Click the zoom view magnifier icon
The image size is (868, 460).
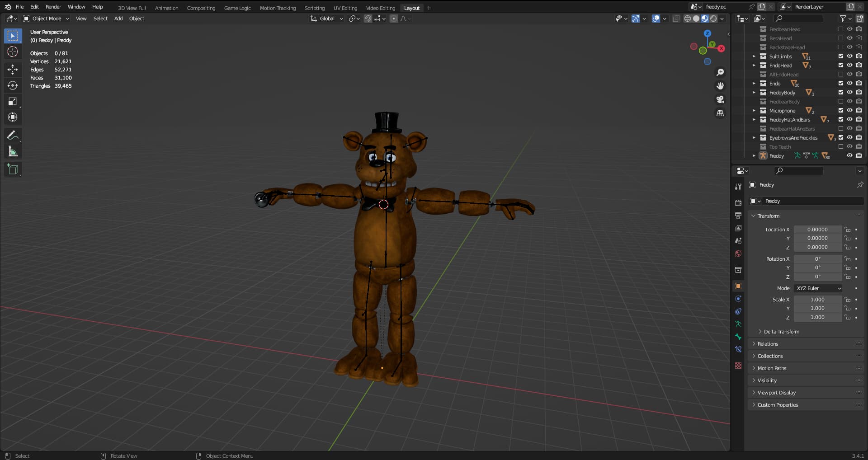click(720, 72)
